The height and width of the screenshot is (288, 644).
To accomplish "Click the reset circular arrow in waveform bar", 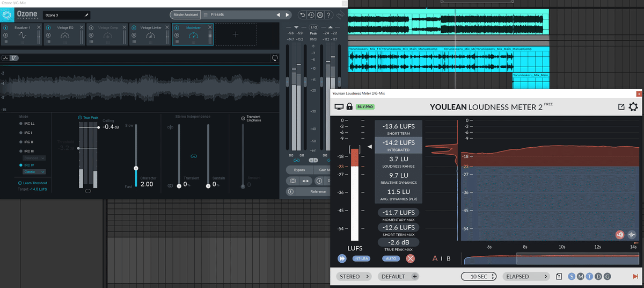I will 275,57.
